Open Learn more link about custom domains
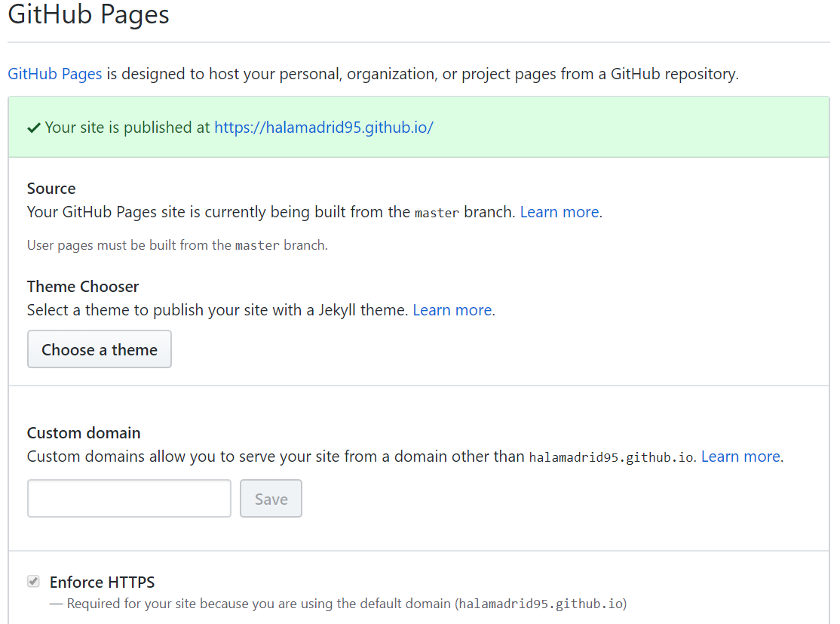This screenshot has width=840, height=624. pos(740,456)
